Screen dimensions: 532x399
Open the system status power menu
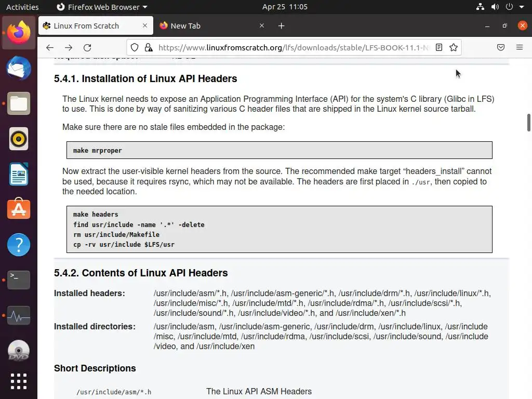click(509, 7)
